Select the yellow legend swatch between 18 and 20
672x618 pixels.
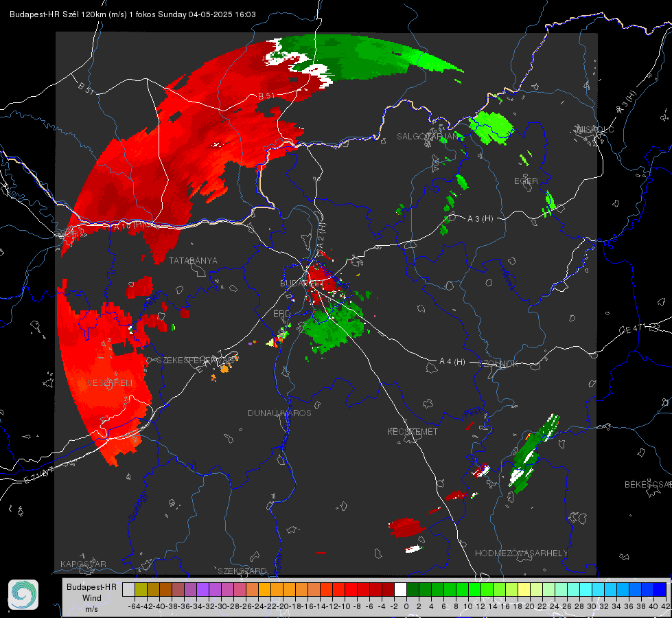coord(524,589)
